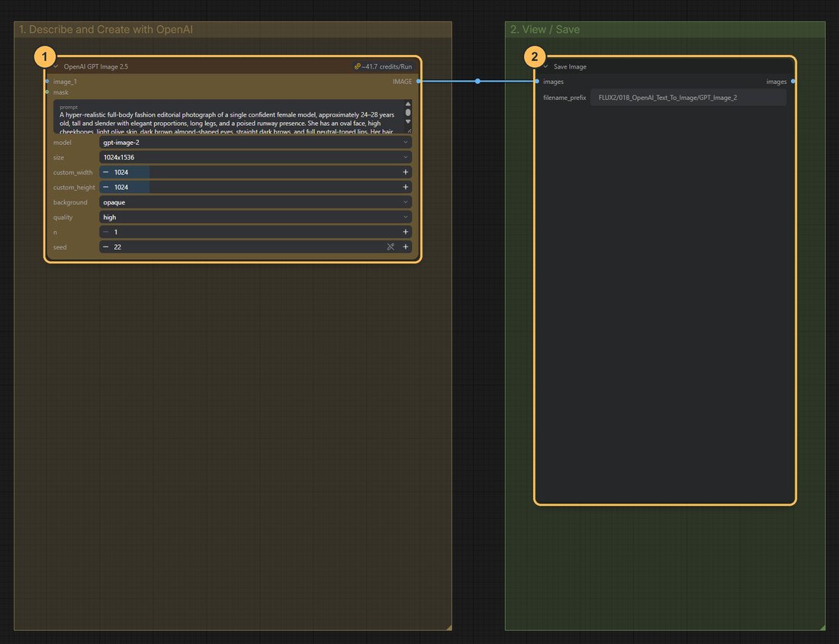Click the prompt scrollbar up arrow
This screenshot has height=644, width=839.
(x=408, y=104)
